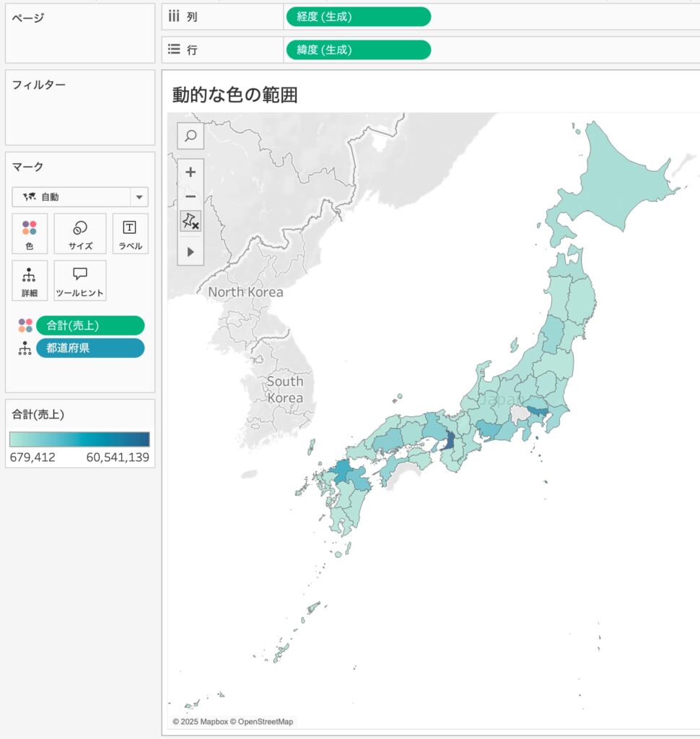
Task: Click the 経度 (生成) pill on columns
Action: click(x=358, y=17)
